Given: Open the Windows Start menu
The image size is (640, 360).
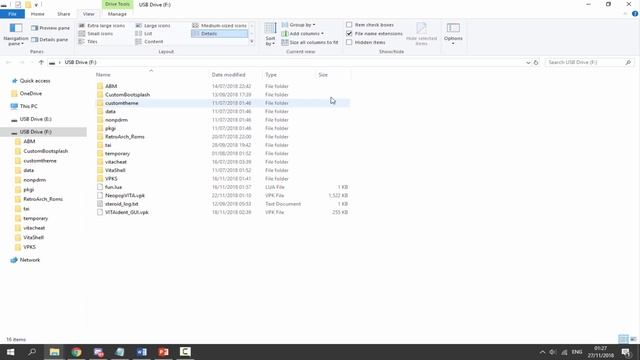Looking at the screenshot, I should point(10,352).
